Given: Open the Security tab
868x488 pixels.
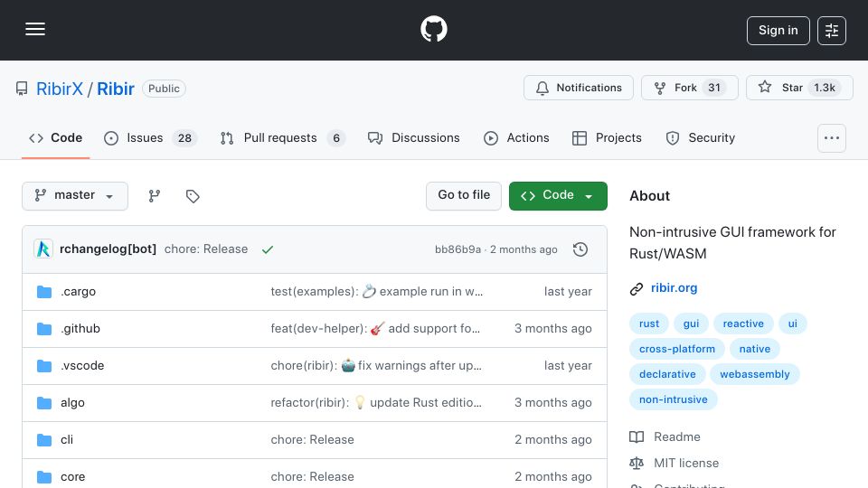Looking at the screenshot, I should pyautogui.click(x=700, y=137).
